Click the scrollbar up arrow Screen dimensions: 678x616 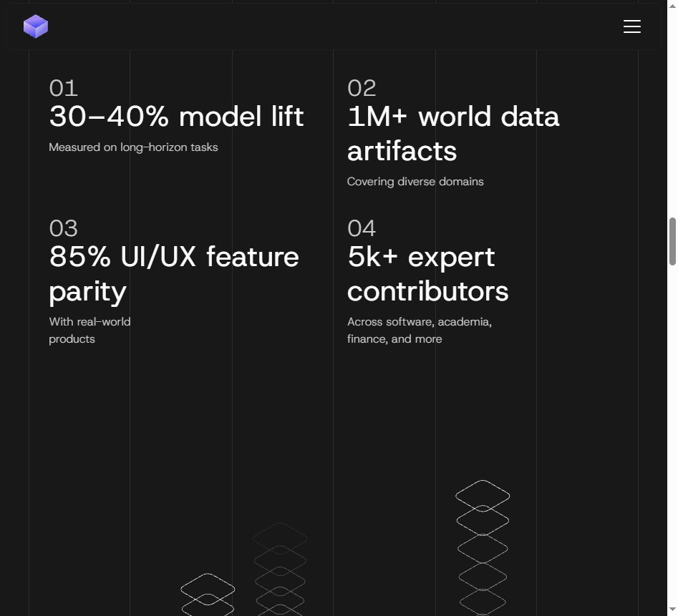pyautogui.click(x=672, y=6)
